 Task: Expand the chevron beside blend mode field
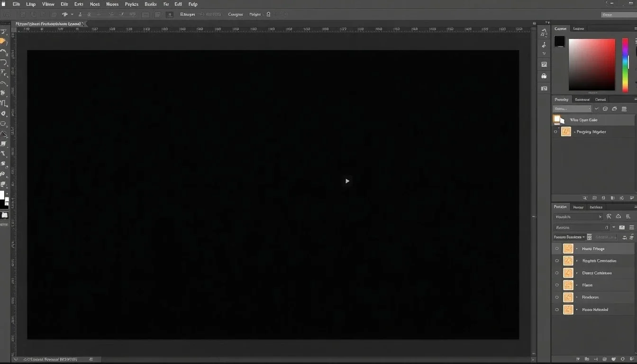tap(613, 227)
